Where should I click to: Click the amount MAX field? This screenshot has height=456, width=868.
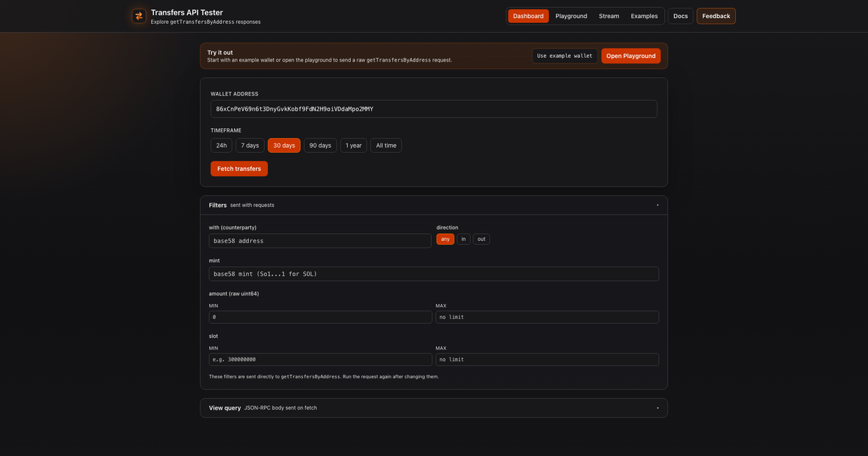coord(547,317)
